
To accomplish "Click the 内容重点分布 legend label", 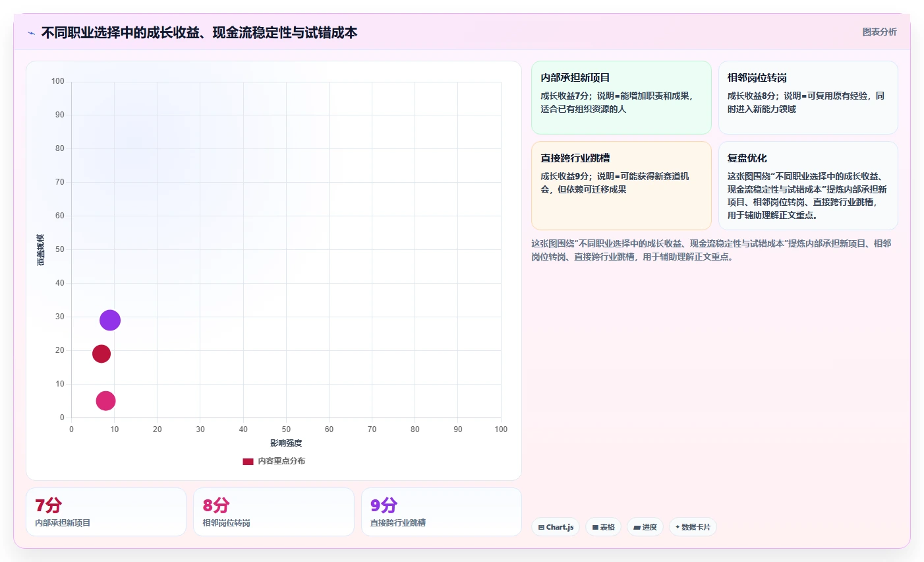I will point(281,461).
